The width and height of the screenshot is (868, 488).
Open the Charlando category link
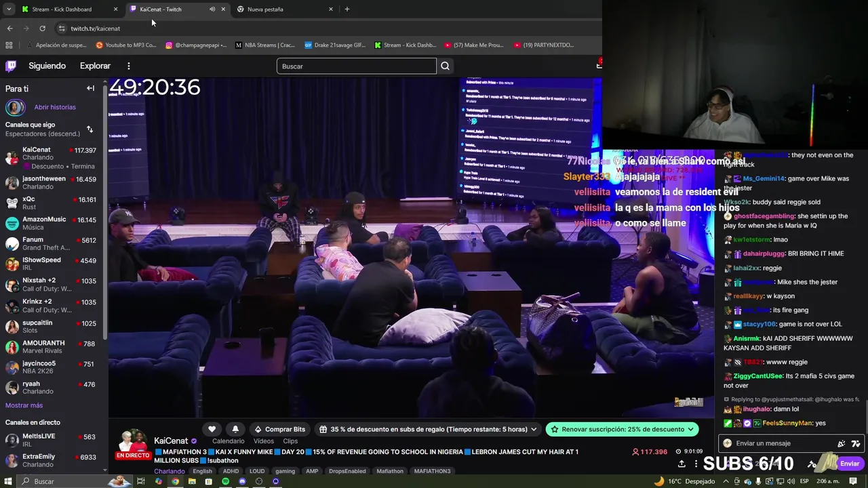point(169,471)
